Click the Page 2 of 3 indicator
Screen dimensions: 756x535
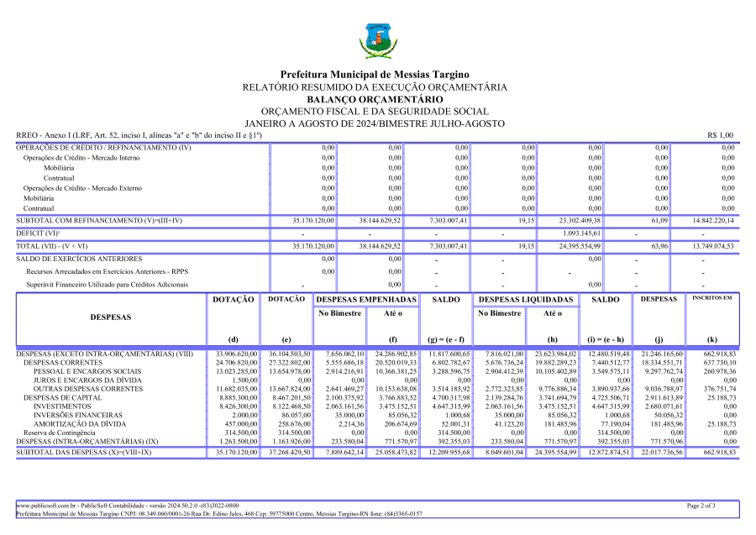point(701,506)
